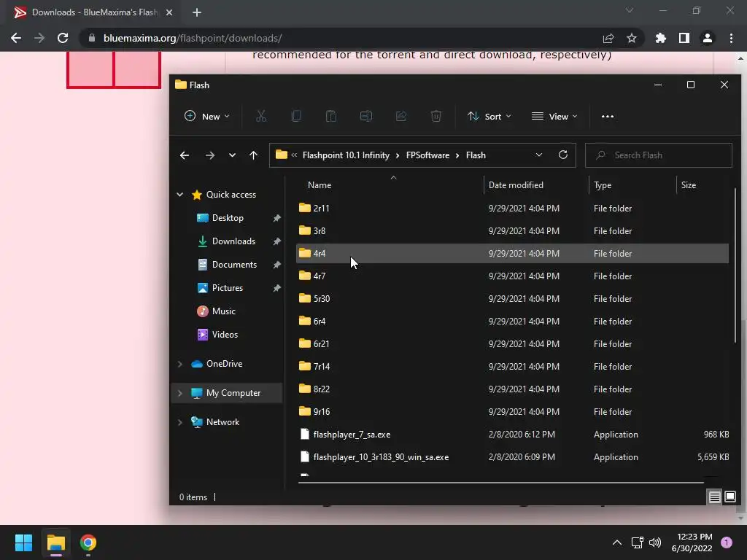Go back in Chrome browser
The image size is (747, 560).
pos(16,38)
